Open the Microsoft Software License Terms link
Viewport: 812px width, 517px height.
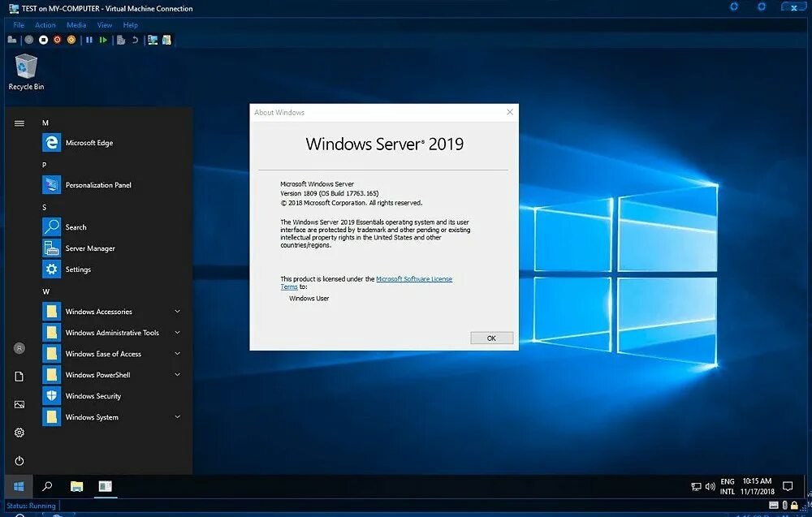[x=414, y=278]
